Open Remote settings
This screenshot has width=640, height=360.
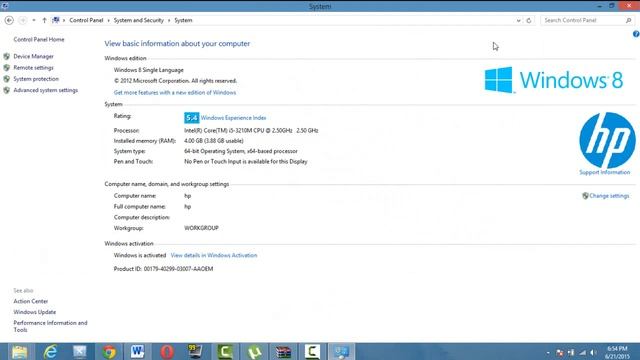(x=33, y=68)
